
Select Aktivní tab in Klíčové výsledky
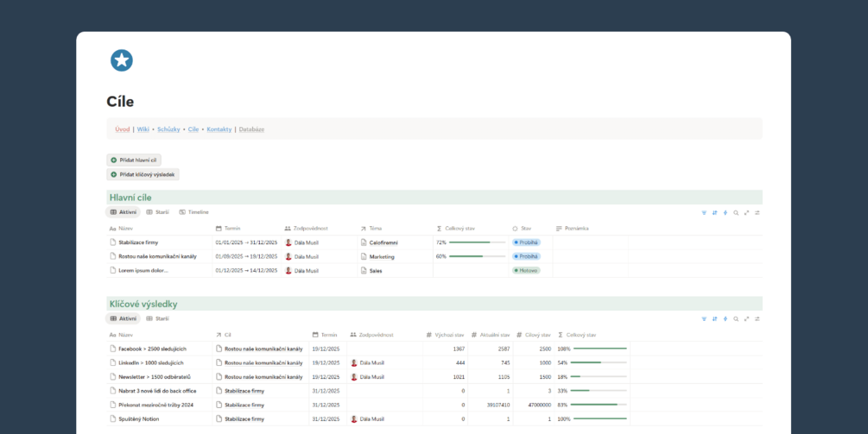(123, 319)
